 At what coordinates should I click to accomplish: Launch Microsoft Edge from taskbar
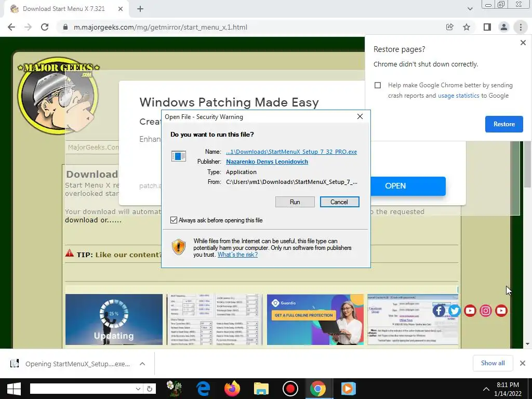tap(203, 389)
